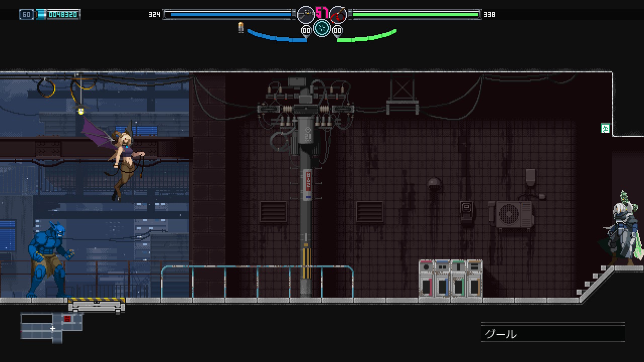Click the blue curved gauge arc
The image size is (644, 362).
[x=276, y=37]
